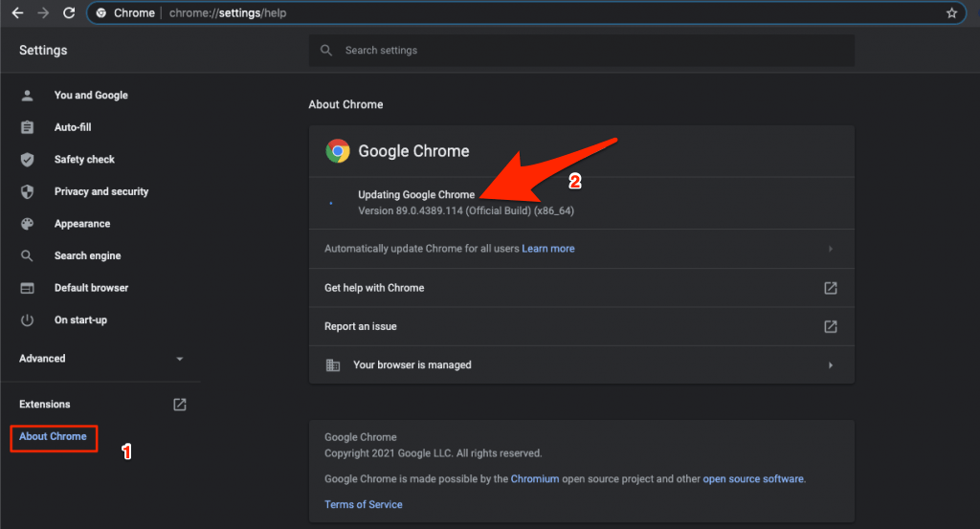
Task: Click the window icon beside Default browser
Action: [x=27, y=288]
